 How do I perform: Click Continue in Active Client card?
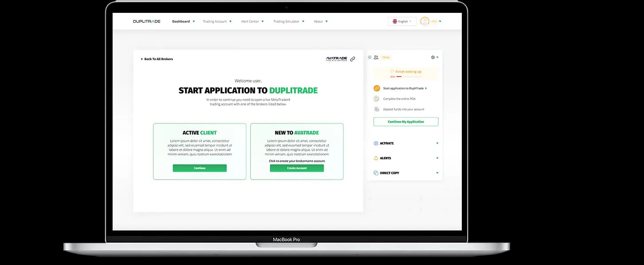pyautogui.click(x=199, y=168)
